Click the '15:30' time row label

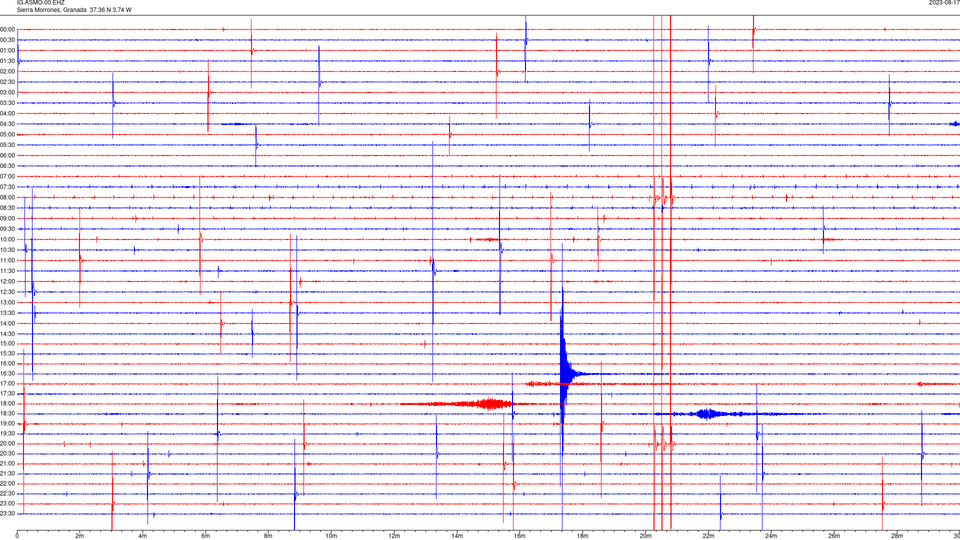coord(8,353)
